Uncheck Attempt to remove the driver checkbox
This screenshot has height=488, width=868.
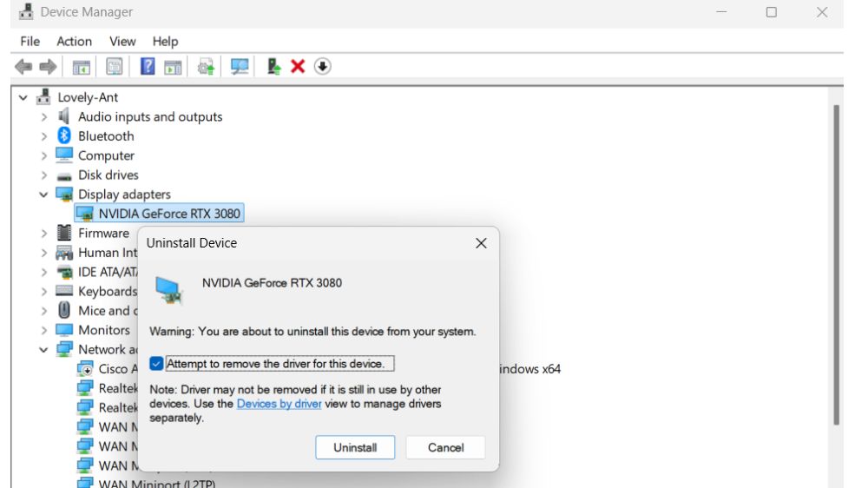[156, 363]
